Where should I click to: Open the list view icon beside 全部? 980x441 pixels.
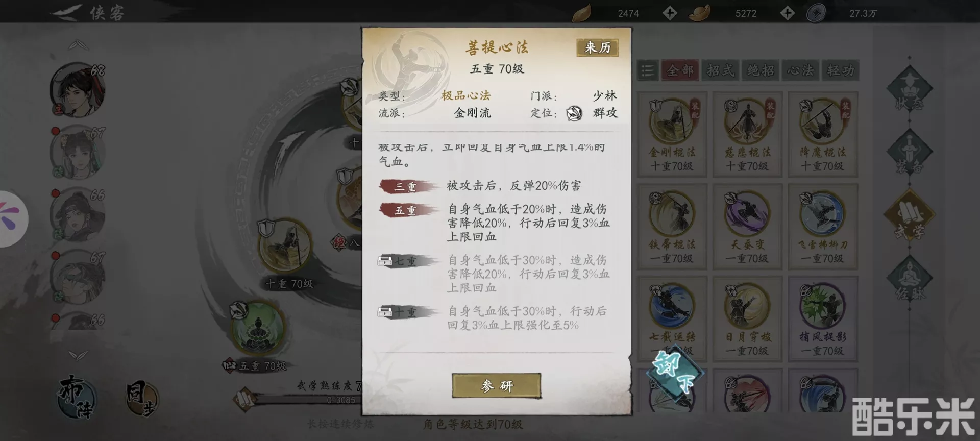(648, 70)
